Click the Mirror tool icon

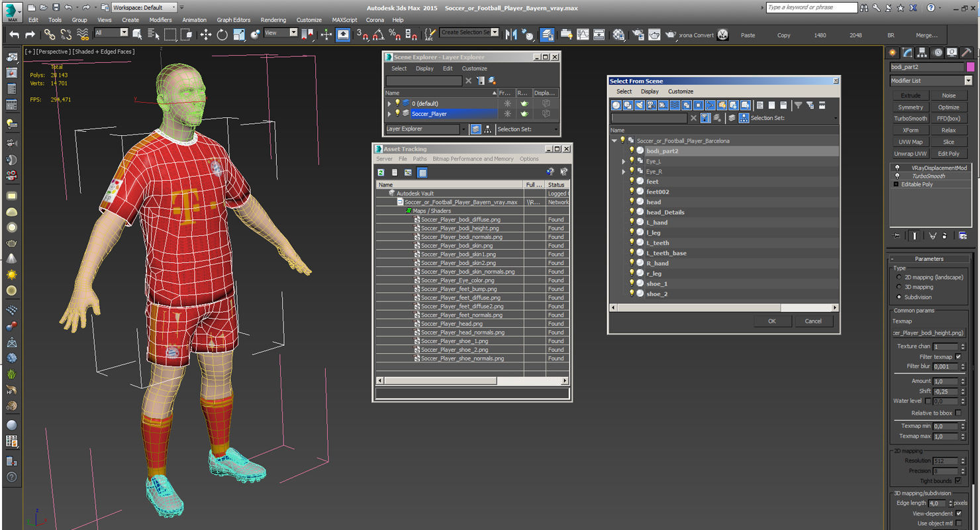(x=511, y=34)
